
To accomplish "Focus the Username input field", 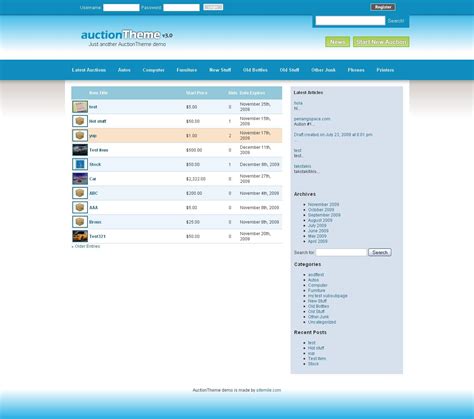I will tap(121, 7).
